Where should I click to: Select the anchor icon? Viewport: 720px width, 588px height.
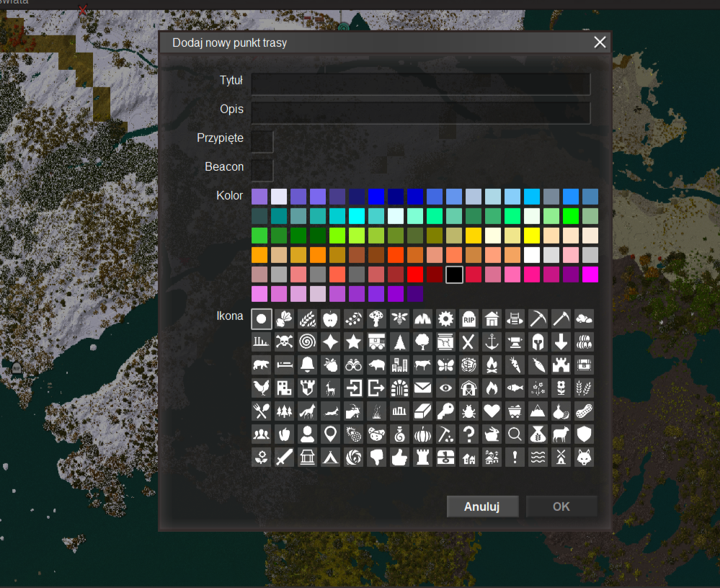pyautogui.click(x=492, y=341)
